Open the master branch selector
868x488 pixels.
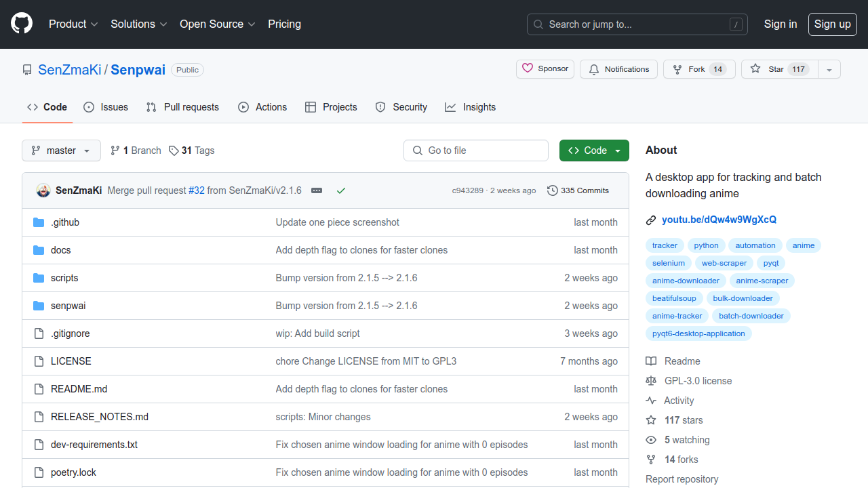point(61,150)
